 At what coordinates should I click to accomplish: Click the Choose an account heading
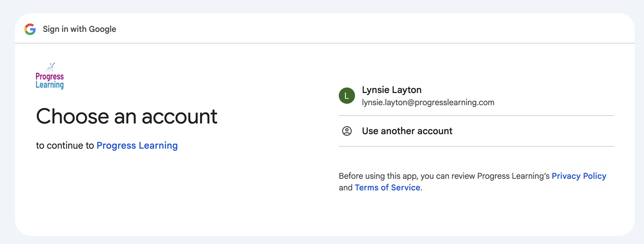click(x=127, y=116)
